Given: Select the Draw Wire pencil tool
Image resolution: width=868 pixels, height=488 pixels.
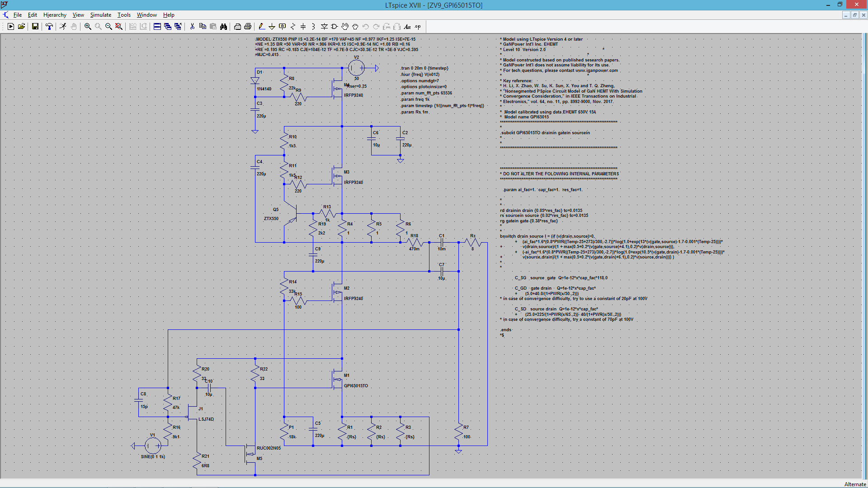Looking at the screenshot, I should click(x=261, y=27).
